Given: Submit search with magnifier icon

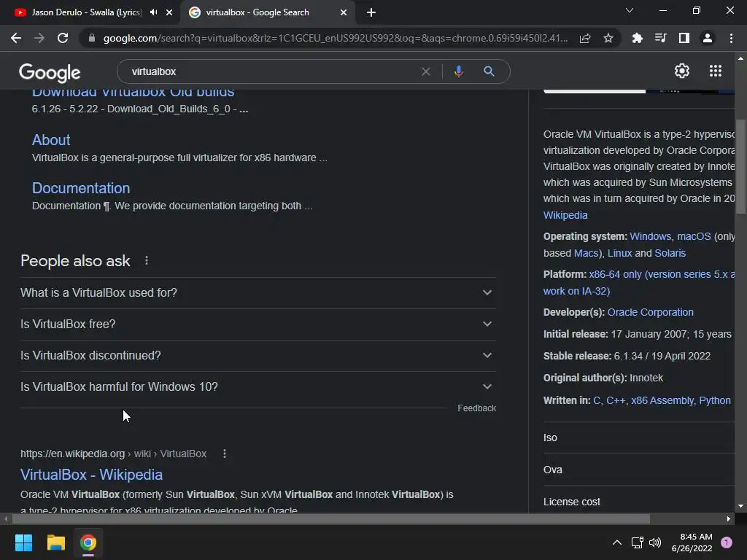Looking at the screenshot, I should pos(489,71).
